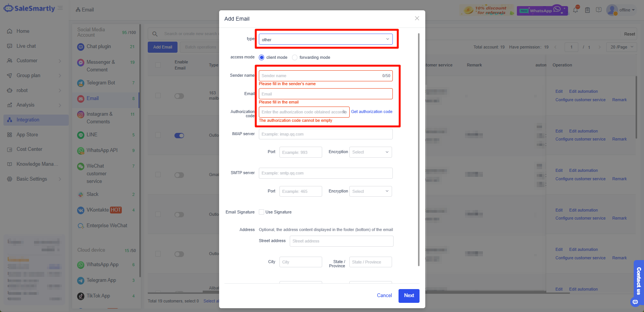
Task: Check the Gmail row checkbox
Action: pyautogui.click(x=158, y=175)
